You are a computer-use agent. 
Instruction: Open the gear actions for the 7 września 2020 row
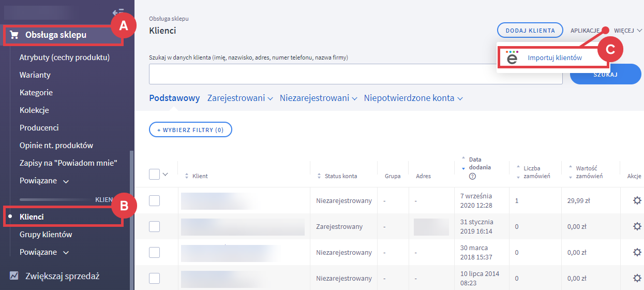[637, 200]
